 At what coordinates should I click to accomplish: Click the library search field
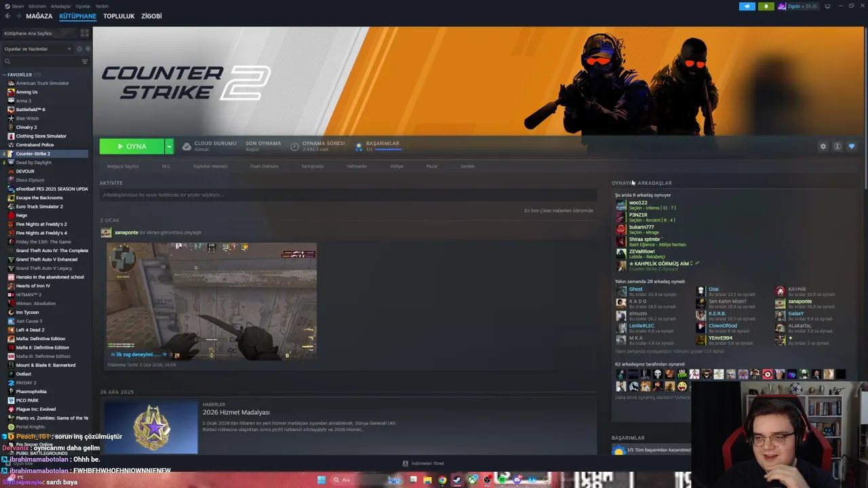[41, 62]
